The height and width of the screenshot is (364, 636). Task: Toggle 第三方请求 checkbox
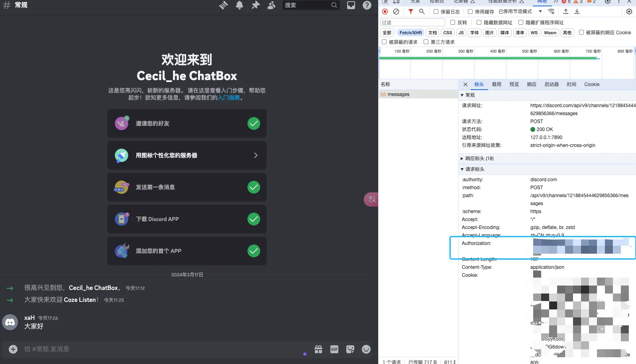[426, 42]
